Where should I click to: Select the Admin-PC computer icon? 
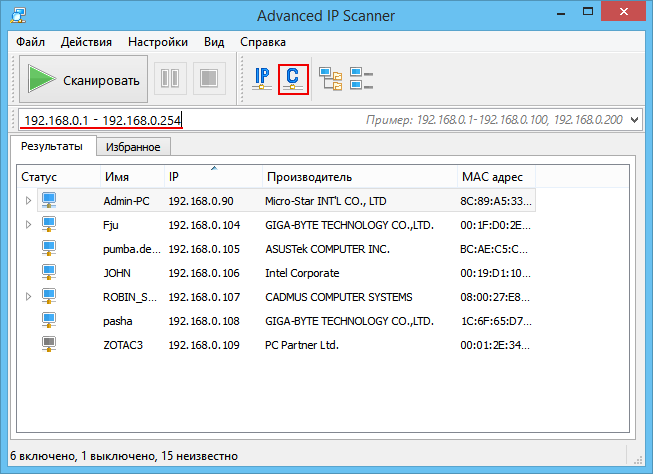pyautogui.click(x=49, y=201)
